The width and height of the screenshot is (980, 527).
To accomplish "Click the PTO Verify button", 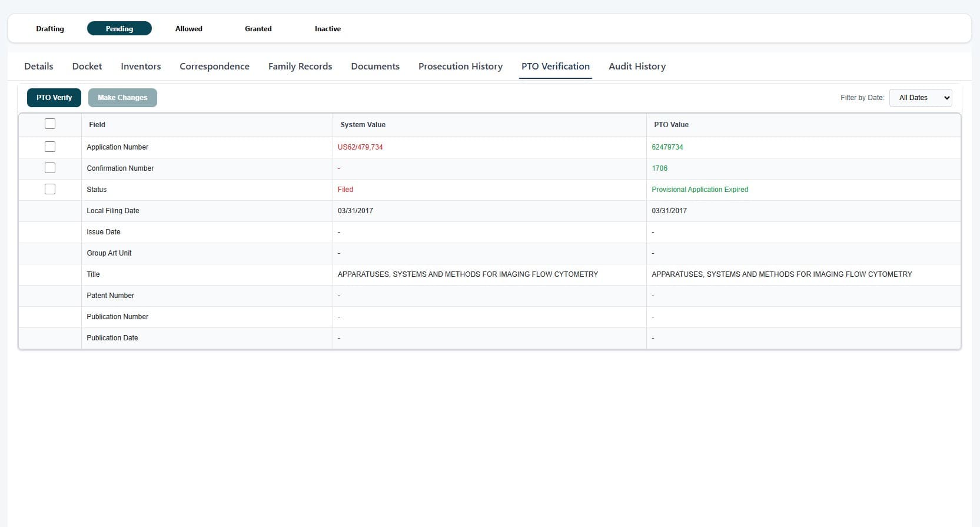I will pyautogui.click(x=54, y=98).
